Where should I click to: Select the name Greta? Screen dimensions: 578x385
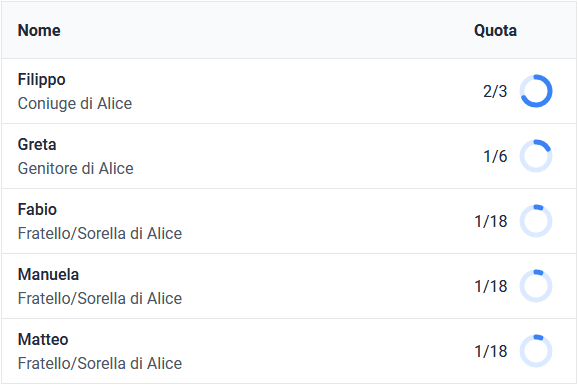[37, 144]
